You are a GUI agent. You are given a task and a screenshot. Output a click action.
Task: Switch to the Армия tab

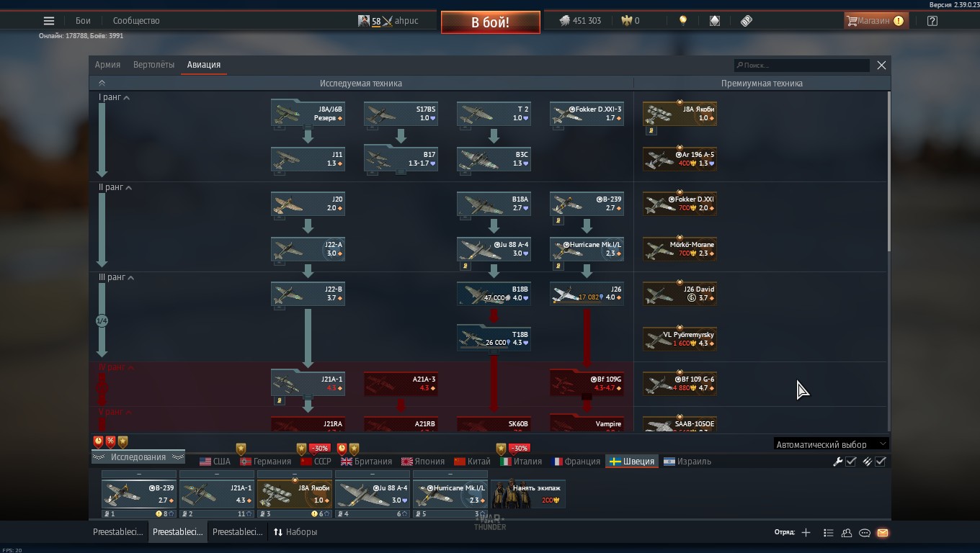click(x=108, y=65)
